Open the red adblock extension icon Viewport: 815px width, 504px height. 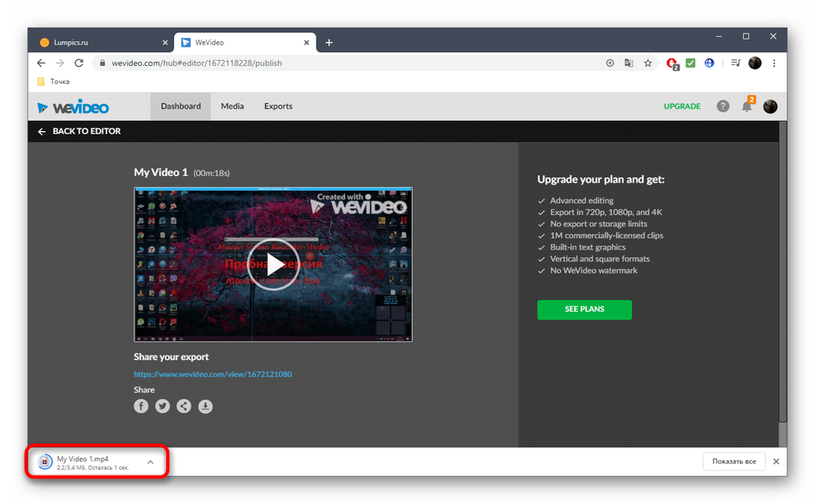(672, 63)
